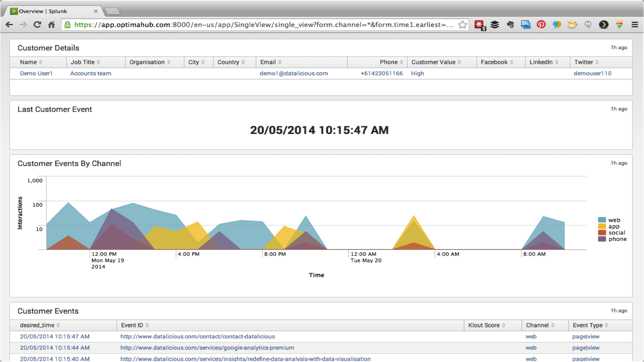Open the Demo User1 name link
This screenshot has width=644, height=362.
click(x=36, y=74)
